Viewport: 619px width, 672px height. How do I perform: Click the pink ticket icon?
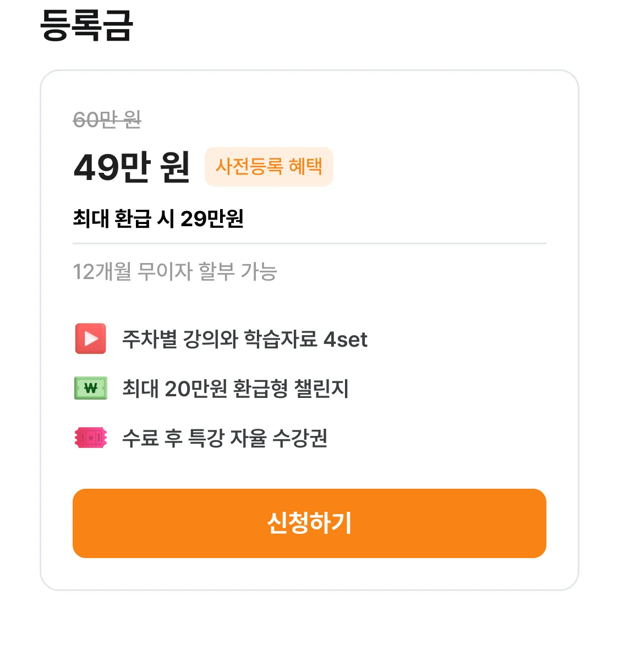[x=91, y=438]
